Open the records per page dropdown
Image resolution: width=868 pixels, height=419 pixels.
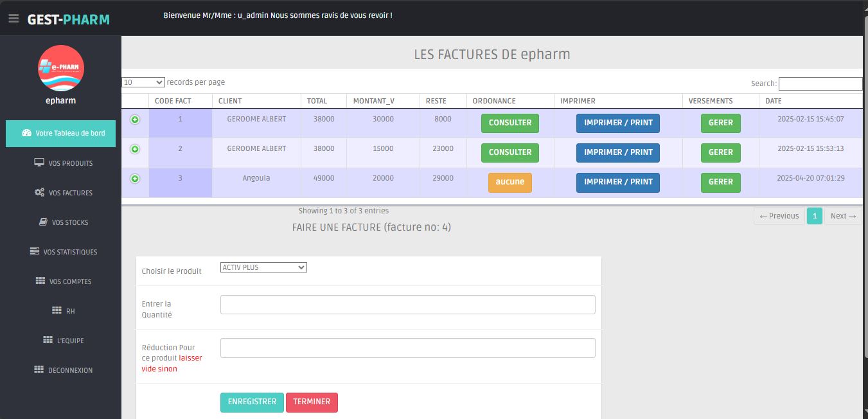(143, 82)
